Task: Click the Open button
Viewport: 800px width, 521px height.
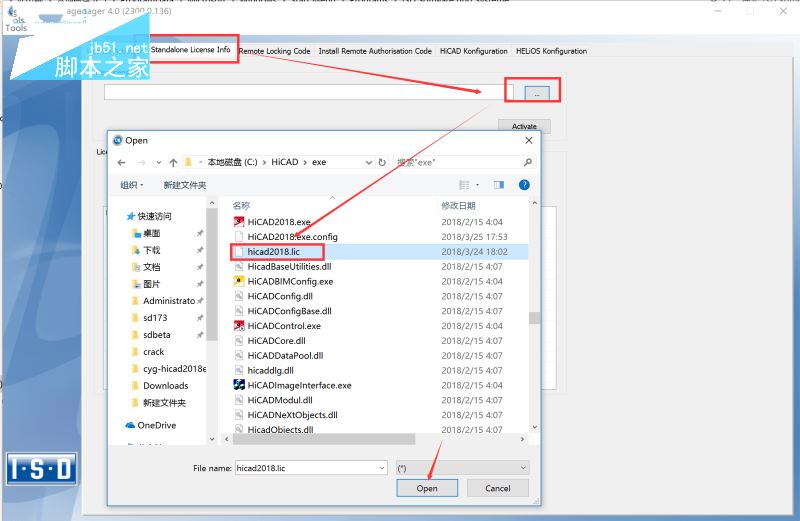Action: click(427, 488)
